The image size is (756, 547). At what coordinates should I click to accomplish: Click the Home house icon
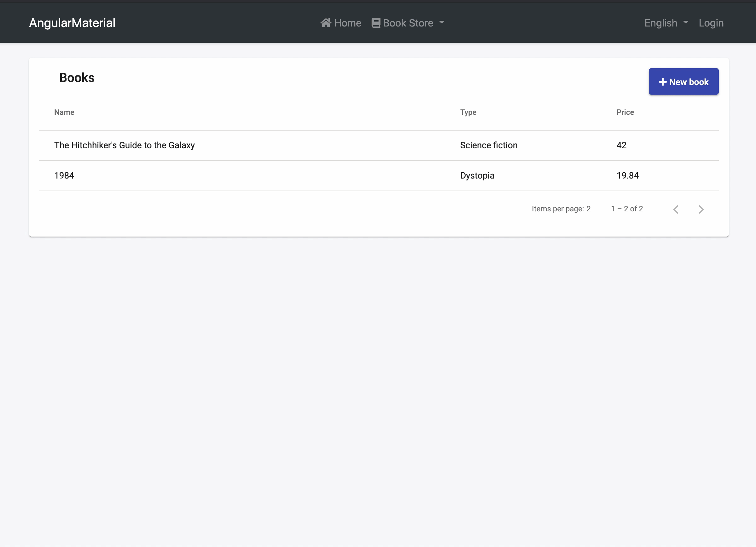tap(326, 23)
